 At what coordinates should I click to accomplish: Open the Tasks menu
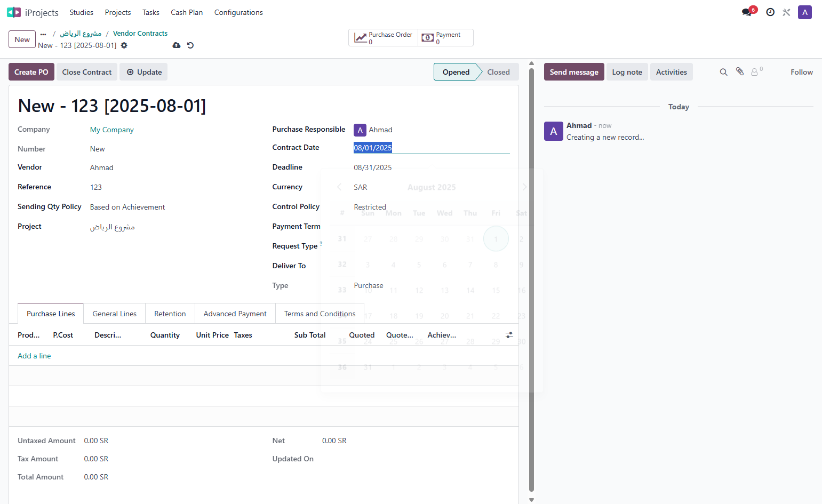151,12
